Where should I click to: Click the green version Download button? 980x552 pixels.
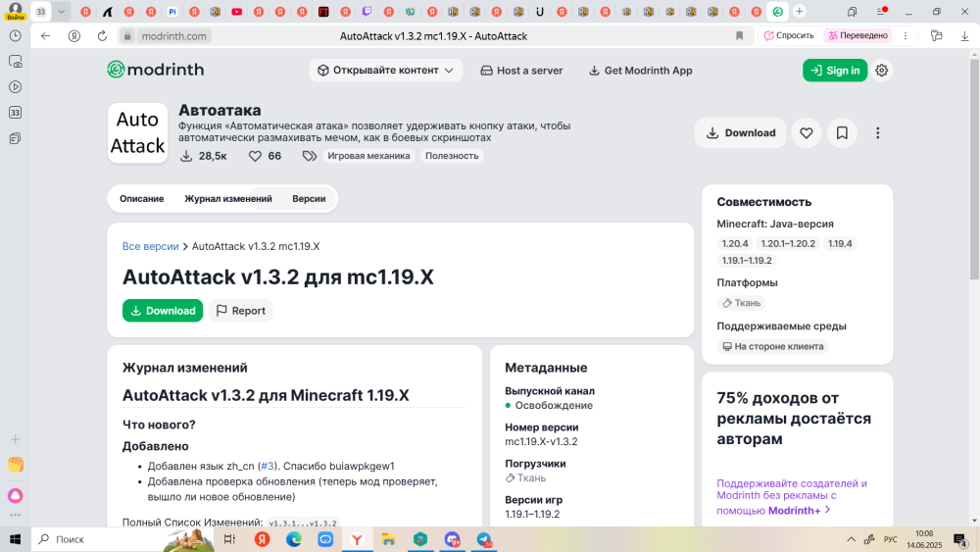click(163, 311)
